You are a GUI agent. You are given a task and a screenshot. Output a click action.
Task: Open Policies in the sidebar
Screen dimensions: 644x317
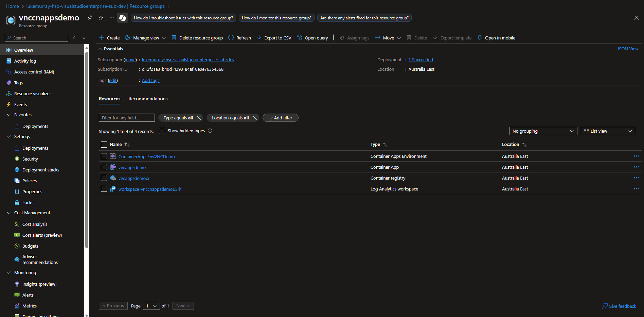(30, 181)
